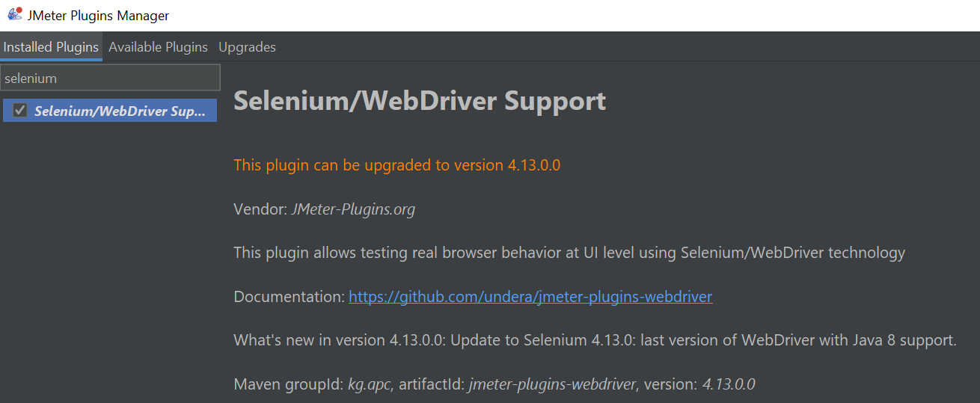980x403 pixels.
Task: Click the 'JMeter Plugins Manager' window title
Action: [98, 16]
